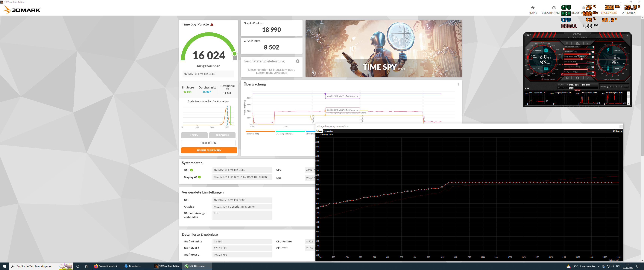This screenshot has height=270, width=644.
Task: Click the Afterburner information i icon
Action: click(588, 43)
